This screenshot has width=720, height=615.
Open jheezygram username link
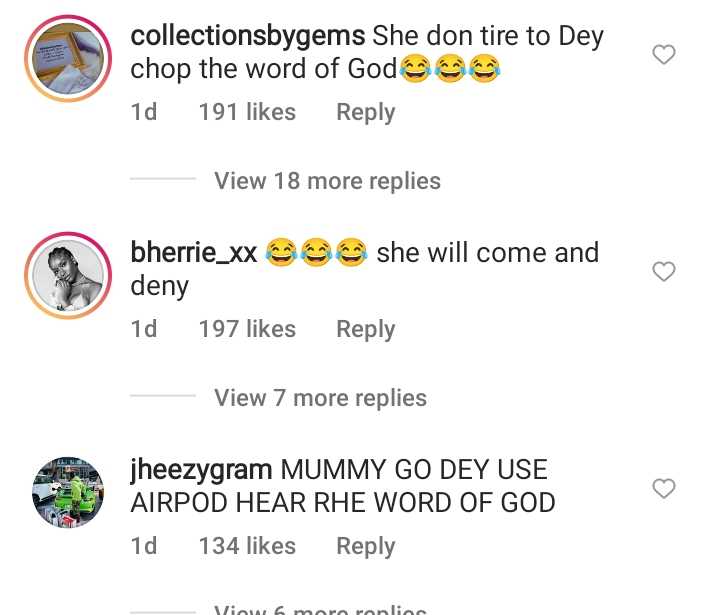(x=200, y=470)
